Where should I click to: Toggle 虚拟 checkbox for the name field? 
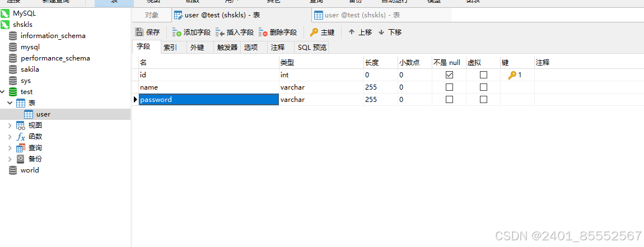[483, 87]
